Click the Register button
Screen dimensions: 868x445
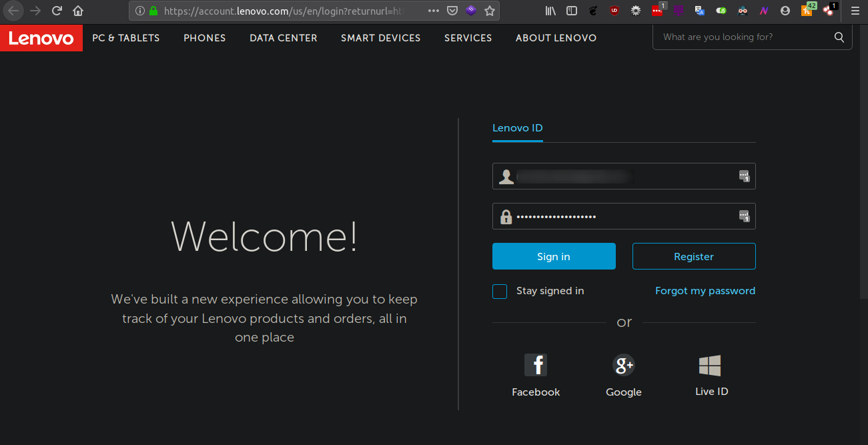point(694,256)
